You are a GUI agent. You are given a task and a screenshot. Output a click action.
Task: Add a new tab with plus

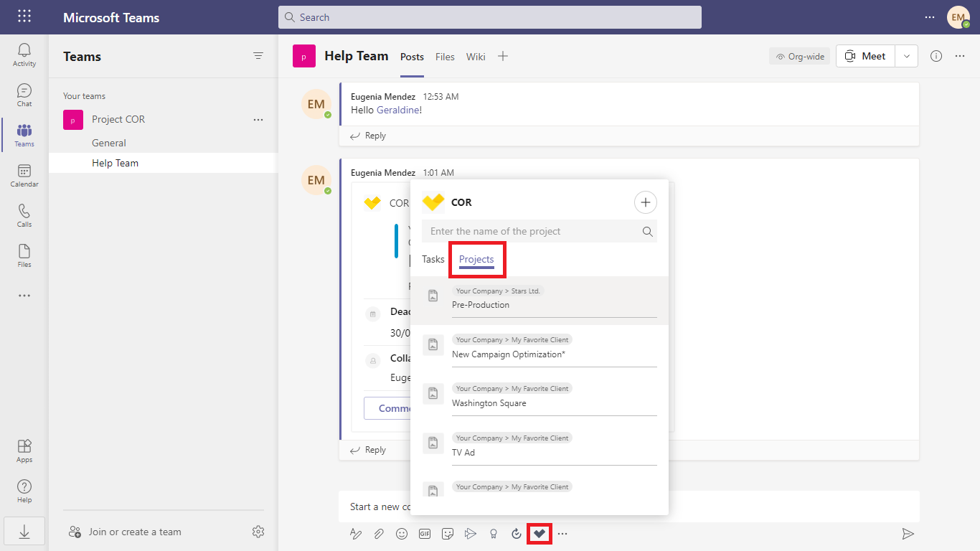click(x=503, y=56)
